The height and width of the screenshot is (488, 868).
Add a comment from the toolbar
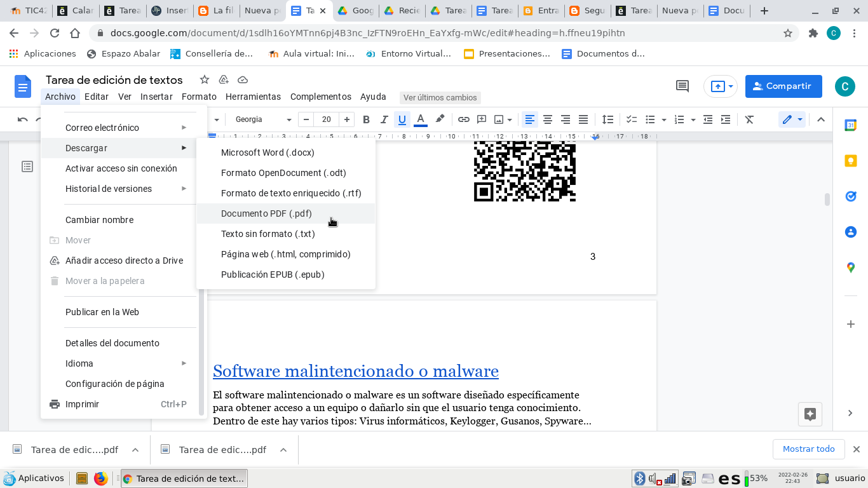[482, 119]
